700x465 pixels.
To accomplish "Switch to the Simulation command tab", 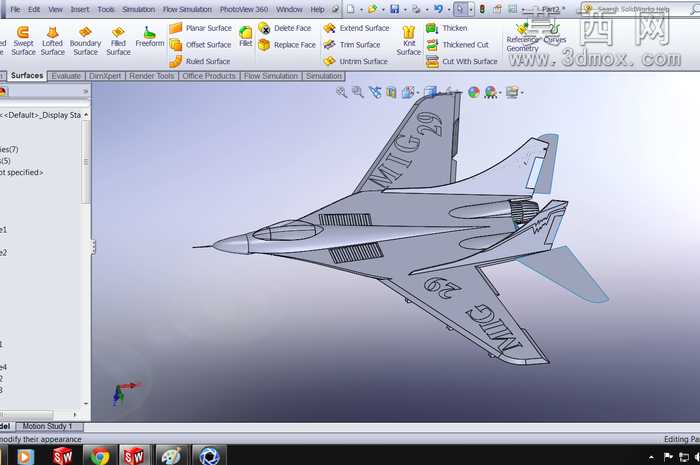I will tap(324, 76).
